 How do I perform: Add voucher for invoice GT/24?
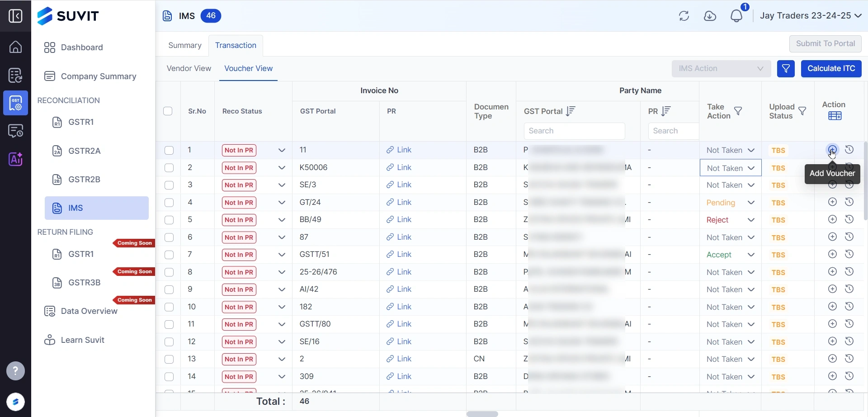tap(832, 202)
